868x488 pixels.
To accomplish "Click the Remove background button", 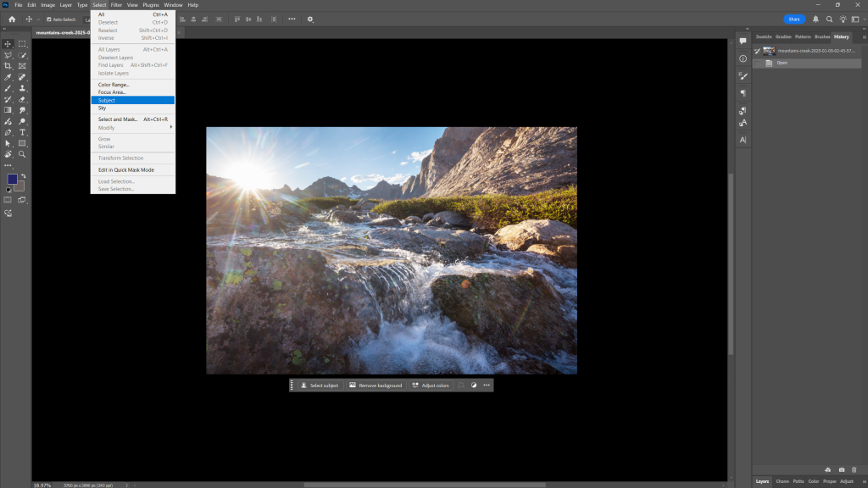I will pyautogui.click(x=376, y=385).
